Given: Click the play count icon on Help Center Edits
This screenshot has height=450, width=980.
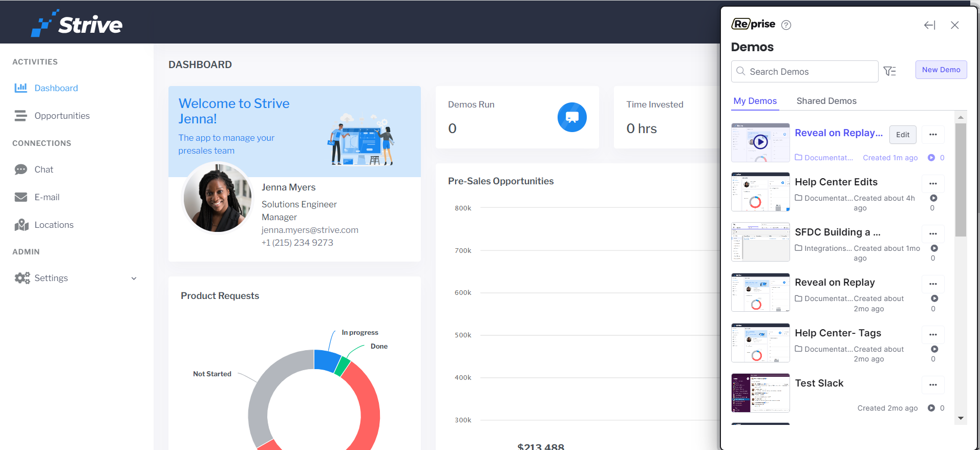Looking at the screenshot, I should tap(933, 198).
